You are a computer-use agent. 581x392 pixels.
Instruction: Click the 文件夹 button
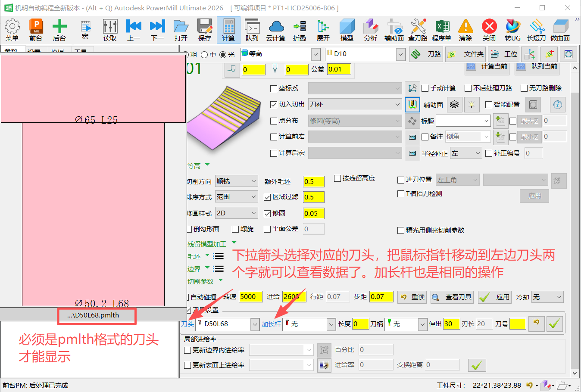(466, 54)
